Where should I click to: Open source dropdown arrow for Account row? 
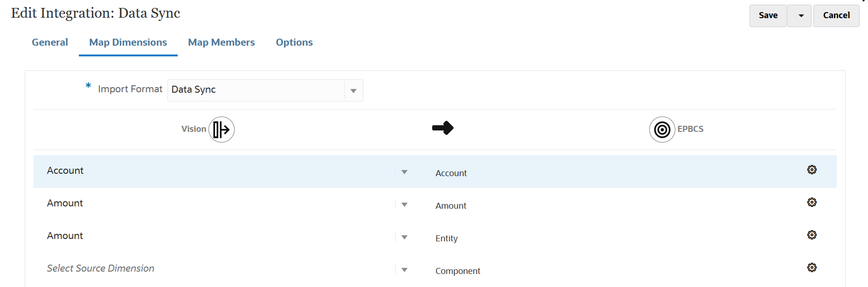point(404,172)
